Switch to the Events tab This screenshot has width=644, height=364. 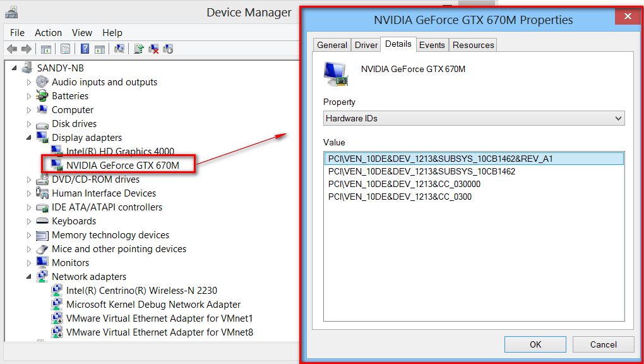(x=432, y=45)
